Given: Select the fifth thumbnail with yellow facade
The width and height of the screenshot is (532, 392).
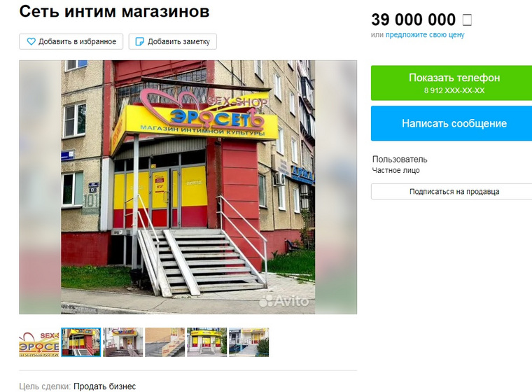Looking at the screenshot, I should click(x=207, y=342).
